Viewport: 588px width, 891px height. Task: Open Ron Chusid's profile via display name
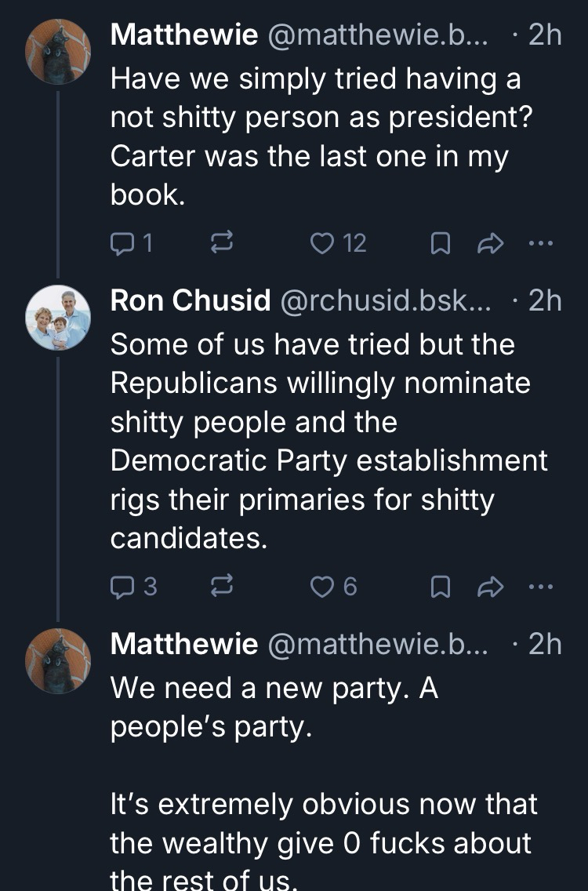point(191,300)
